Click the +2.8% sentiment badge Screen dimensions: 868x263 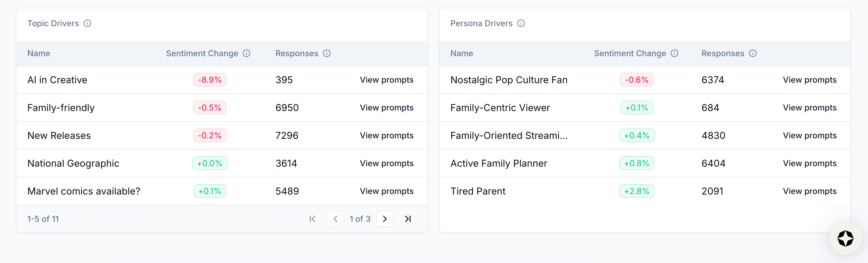(x=637, y=191)
